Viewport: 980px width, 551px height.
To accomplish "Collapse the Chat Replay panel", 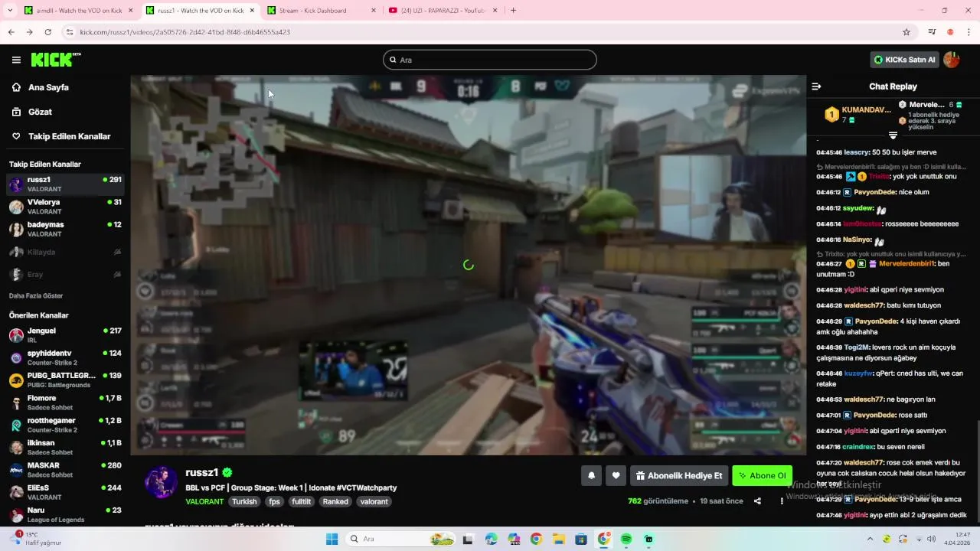I will 816,86.
